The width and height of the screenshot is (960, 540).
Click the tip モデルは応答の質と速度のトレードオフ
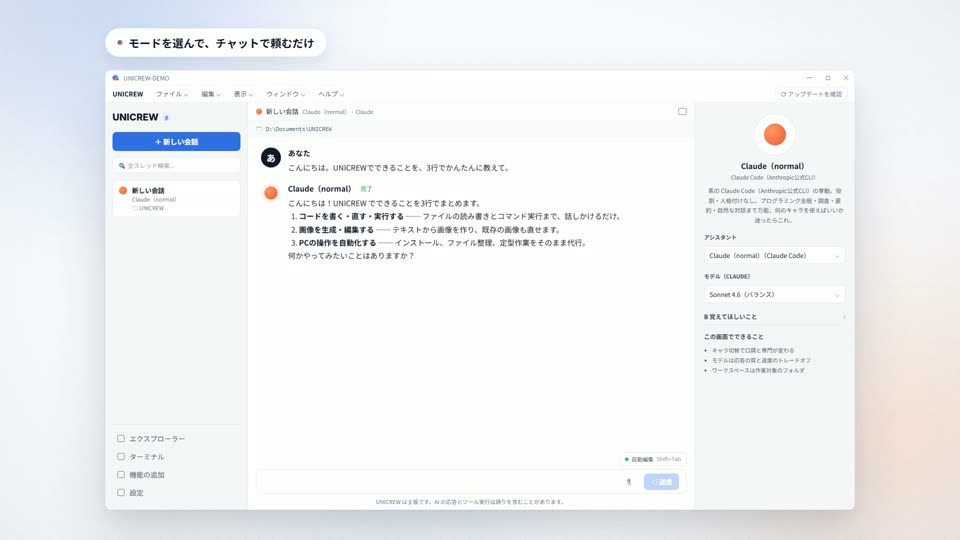[761, 361]
